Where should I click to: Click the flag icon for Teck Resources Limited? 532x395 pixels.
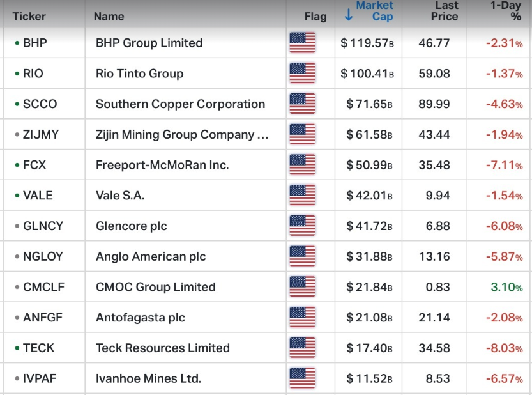[302, 348]
